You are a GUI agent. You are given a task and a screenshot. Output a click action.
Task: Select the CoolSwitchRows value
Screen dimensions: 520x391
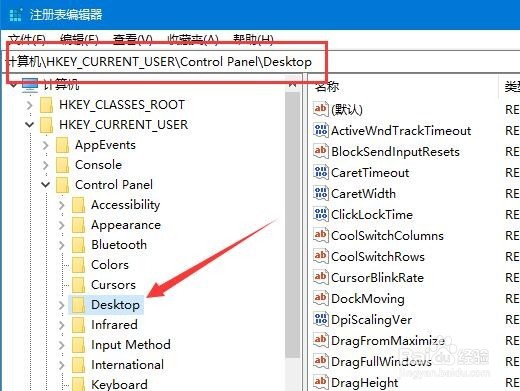point(378,256)
